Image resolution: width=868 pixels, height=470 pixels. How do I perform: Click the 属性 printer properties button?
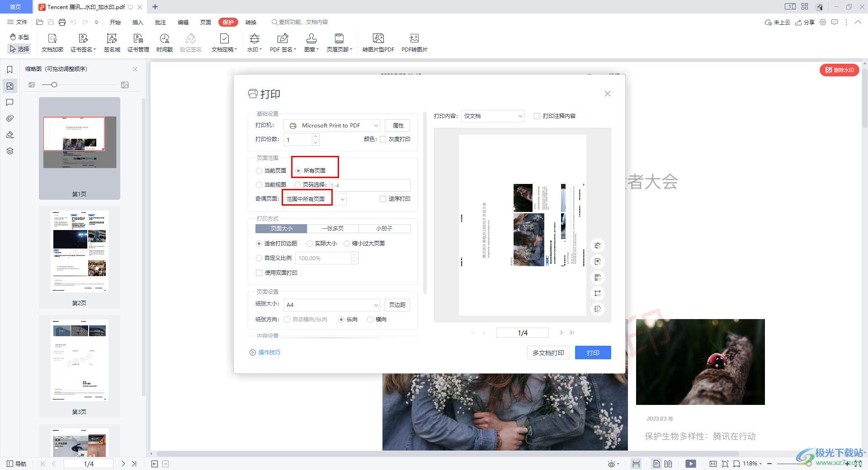398,126
